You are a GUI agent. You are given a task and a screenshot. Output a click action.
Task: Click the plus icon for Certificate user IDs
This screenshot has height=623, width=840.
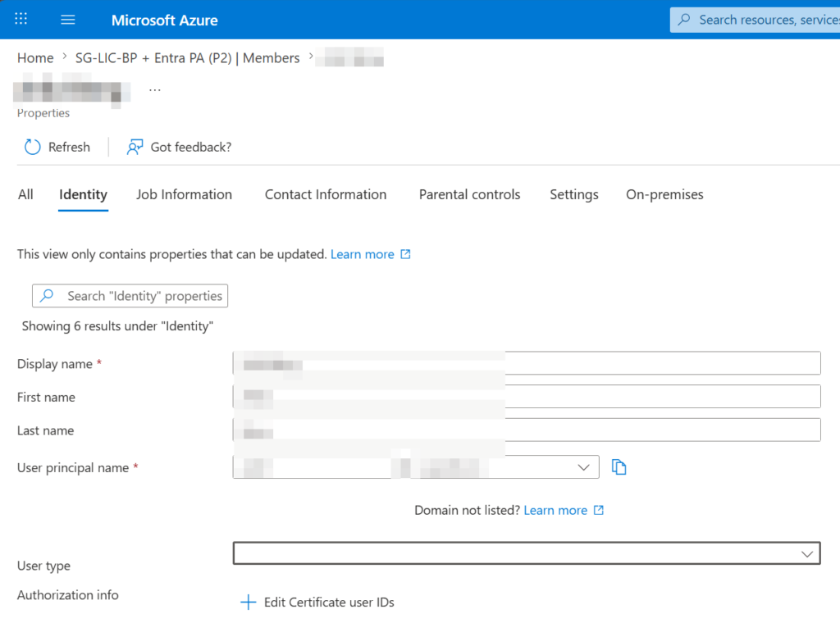coord(248,603)
